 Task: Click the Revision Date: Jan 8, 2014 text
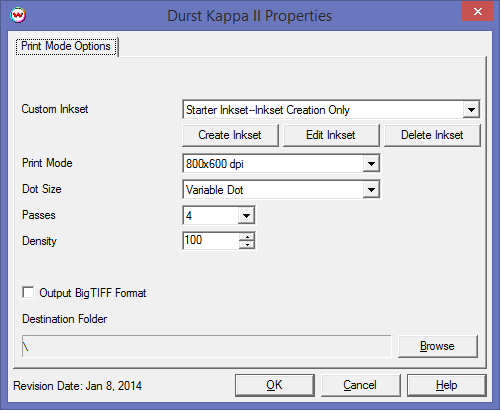pyautogui.click(x=78, y=386)
